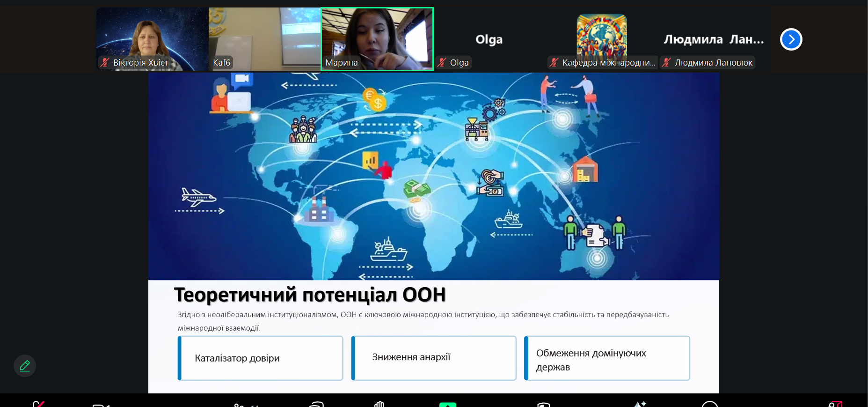Click the "Каталізатор довіри" card text
This screenshot has width=868, height=407.
tap(237, 358)
